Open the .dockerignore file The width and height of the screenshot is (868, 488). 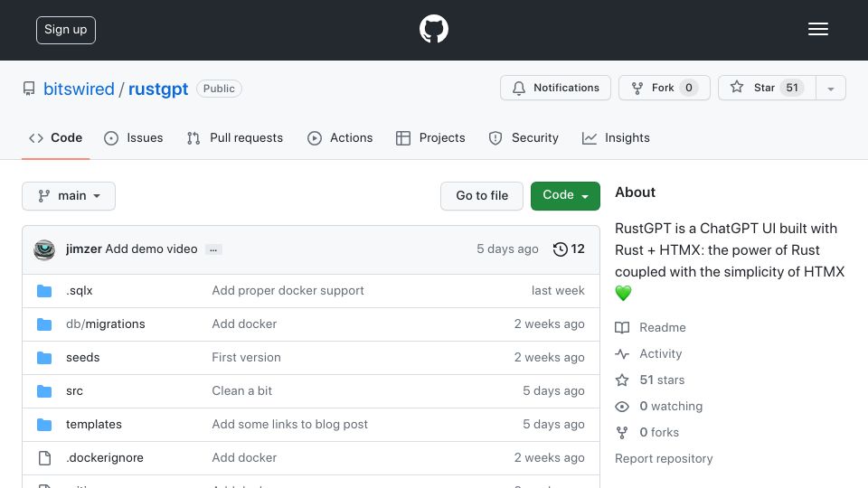coord(105,457)
